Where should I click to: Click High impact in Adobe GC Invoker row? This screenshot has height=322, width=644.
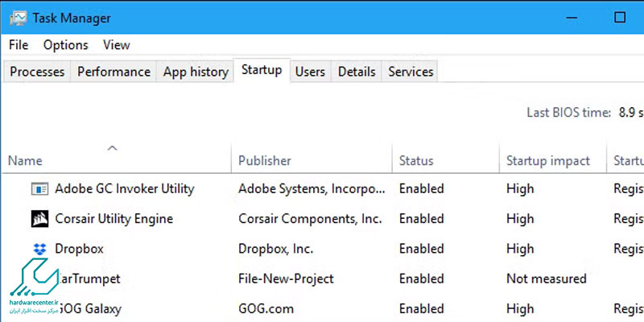tap(520, 189)
